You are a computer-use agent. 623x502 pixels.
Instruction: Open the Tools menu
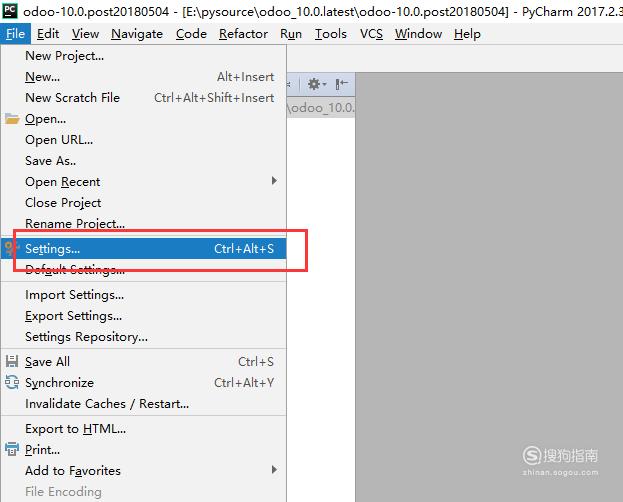[331, 34]
